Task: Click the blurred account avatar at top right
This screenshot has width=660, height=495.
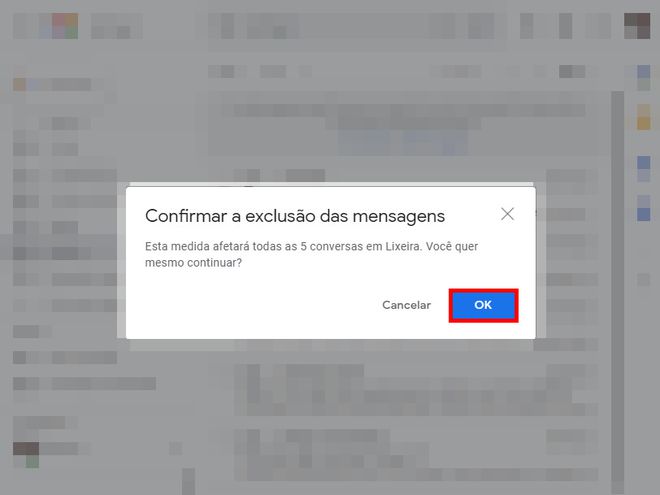Action: click(x=637, y=26)
